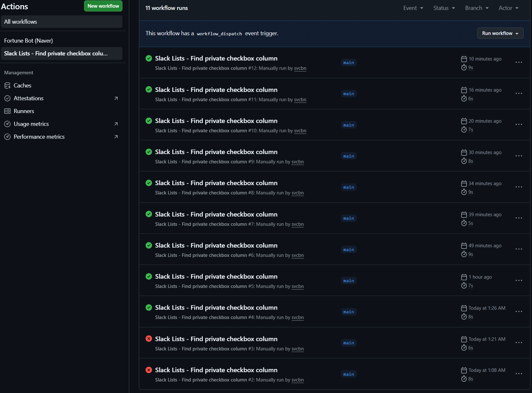This screenshot has width=532, height=393.
Task: Open the kebab menu for run #6
Action: [x=519, y=249]
